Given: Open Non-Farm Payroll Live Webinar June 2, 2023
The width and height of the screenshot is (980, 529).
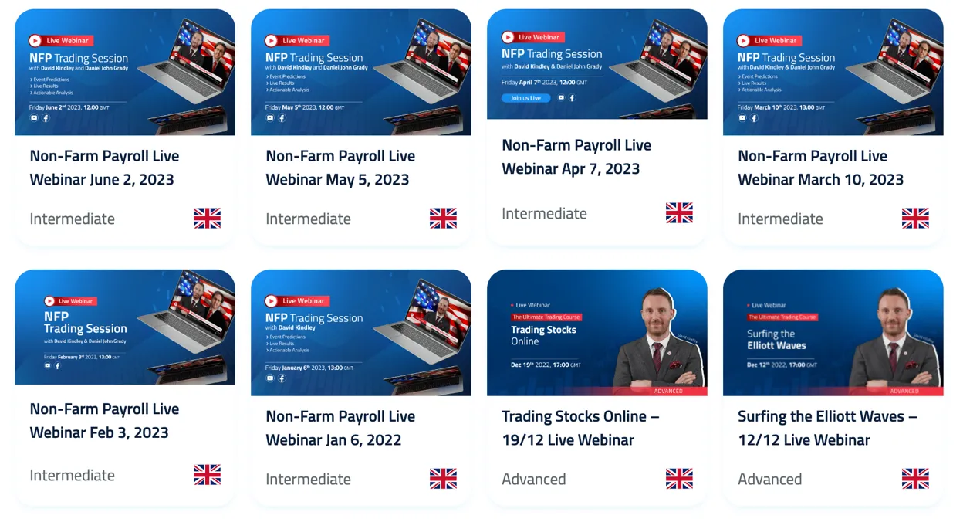Looking at the screenshot, I should (104, 168).
